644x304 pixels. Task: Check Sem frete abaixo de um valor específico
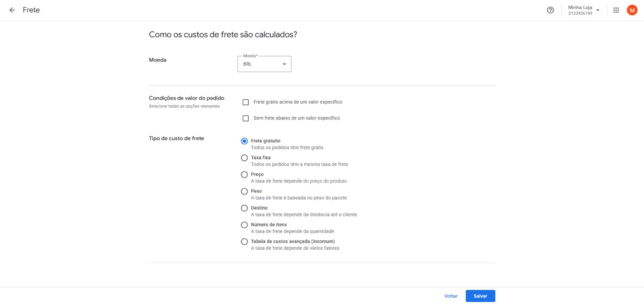click(x=246, y=118)
